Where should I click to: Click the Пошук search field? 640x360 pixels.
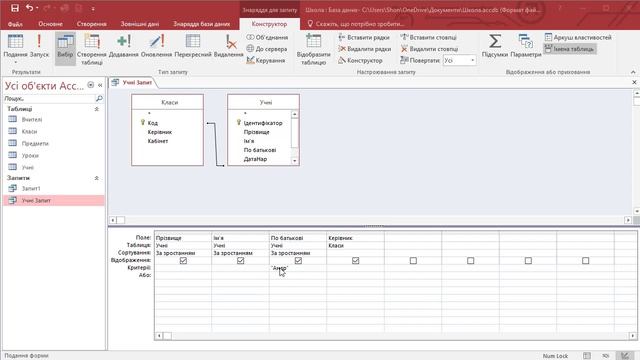pyautogui.click(x=49, y=98)
